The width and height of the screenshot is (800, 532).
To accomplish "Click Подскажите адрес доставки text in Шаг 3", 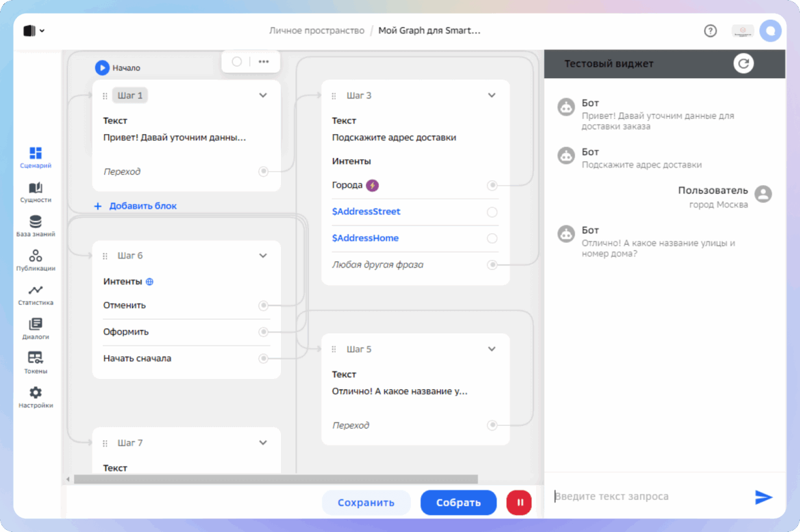I will (394, 137).
